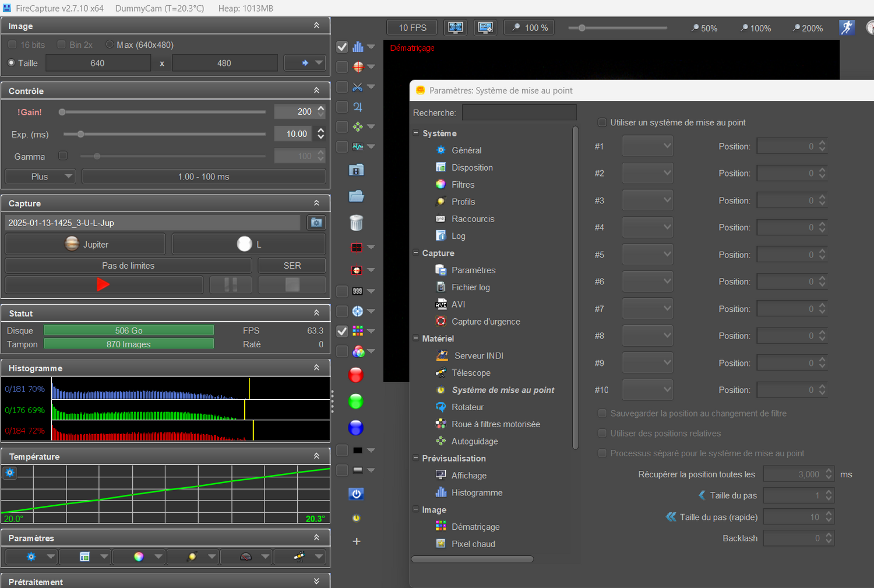Select the Max (640x480) radio button
This screenshot has width=874, height=588.
(110, 44)
